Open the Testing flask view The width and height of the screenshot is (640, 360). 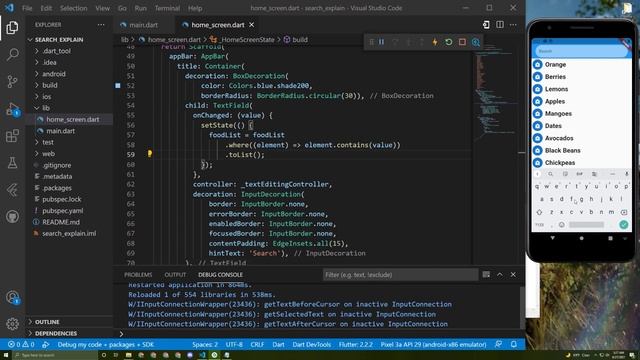pos(12,163)
